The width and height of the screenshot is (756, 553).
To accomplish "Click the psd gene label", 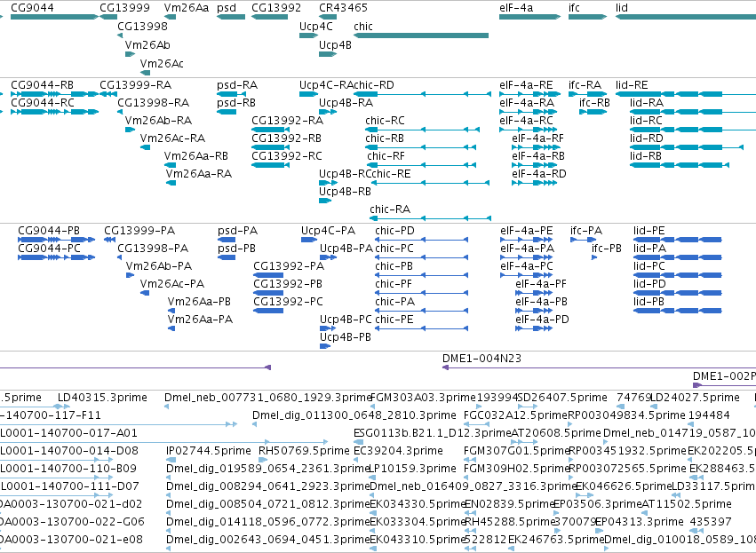I will pos(227,8).
